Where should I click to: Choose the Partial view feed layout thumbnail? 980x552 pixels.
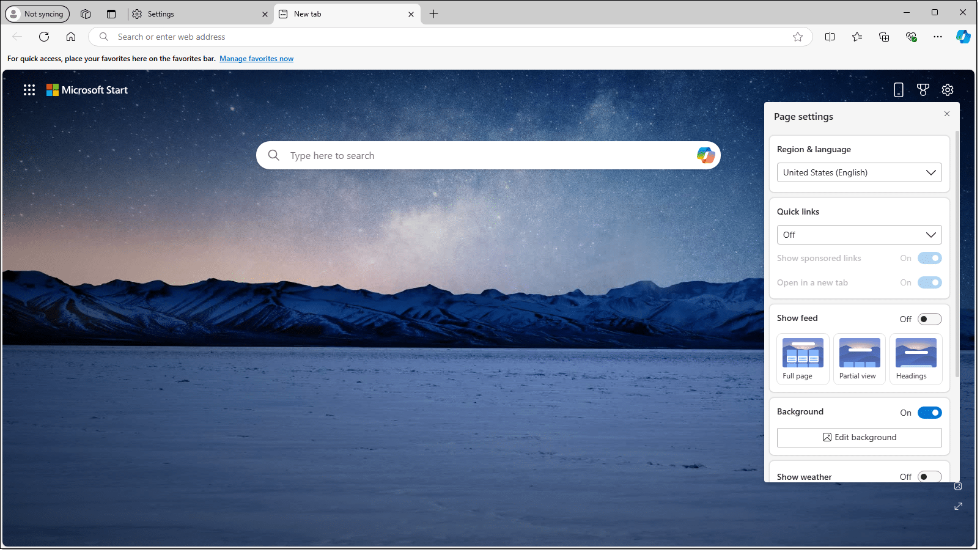click(859, 359)
